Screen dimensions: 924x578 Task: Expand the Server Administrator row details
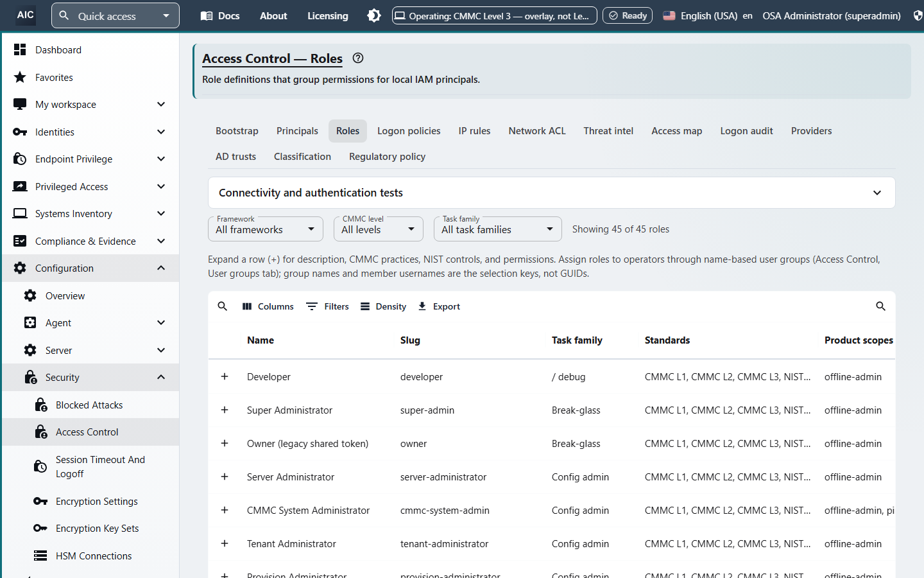pyautogui.click(x=225, y=477)
